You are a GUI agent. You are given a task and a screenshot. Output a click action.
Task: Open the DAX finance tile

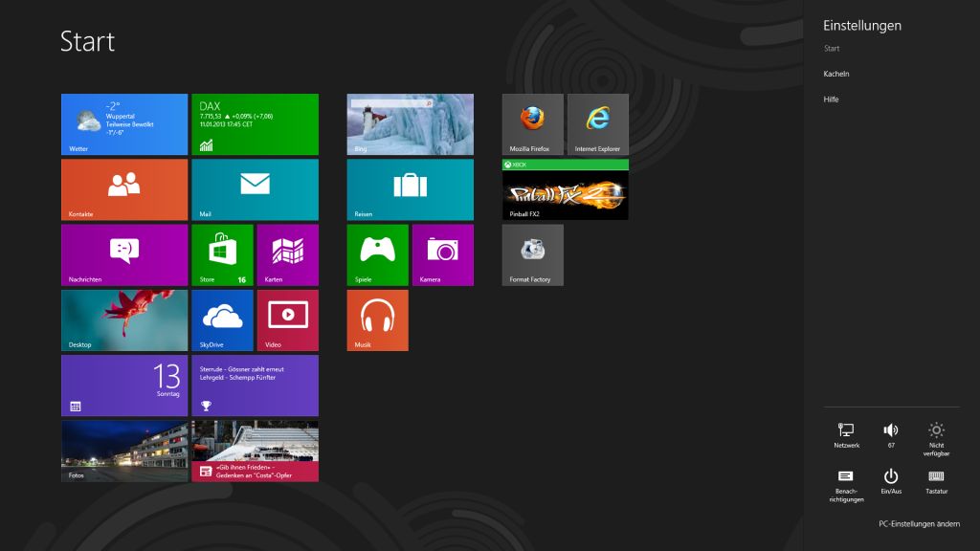click(255, 124)
